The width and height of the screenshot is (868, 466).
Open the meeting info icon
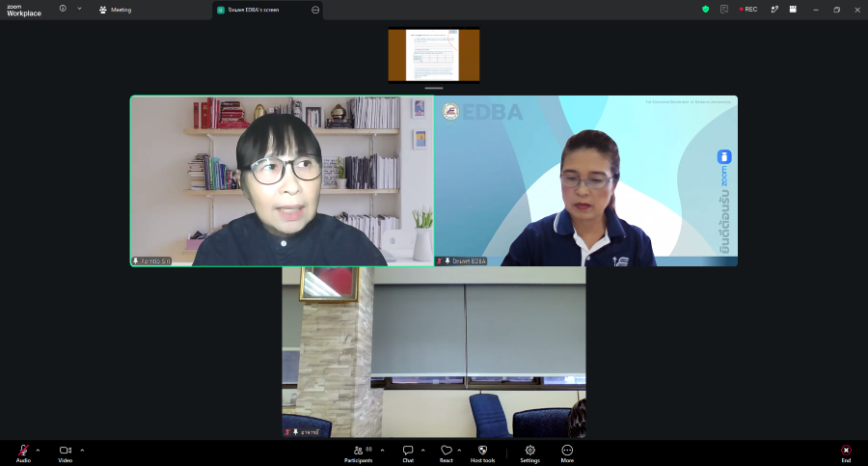[63, 9]
